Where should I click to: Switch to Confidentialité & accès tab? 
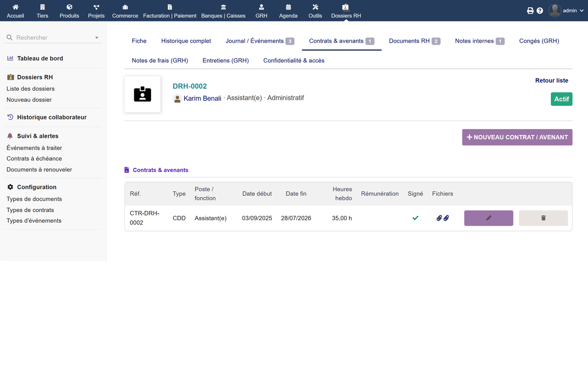(294, 60)
